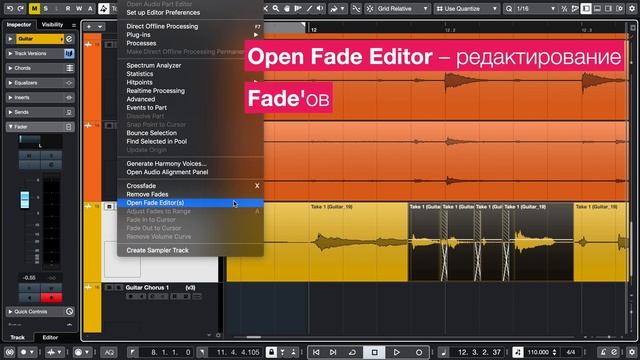Switch to the Editor tab at bottom
Viewport: 640px width, 360px height.
click(x=50, y=337)
